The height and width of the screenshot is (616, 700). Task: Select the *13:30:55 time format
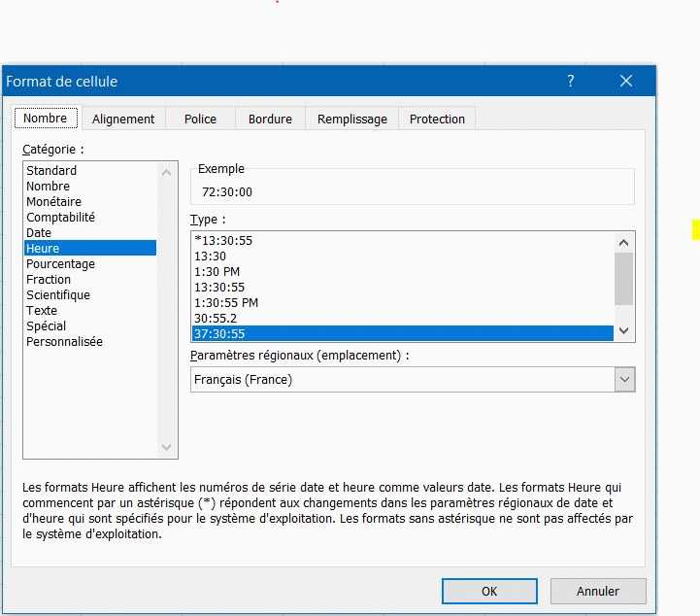(223, 240)
